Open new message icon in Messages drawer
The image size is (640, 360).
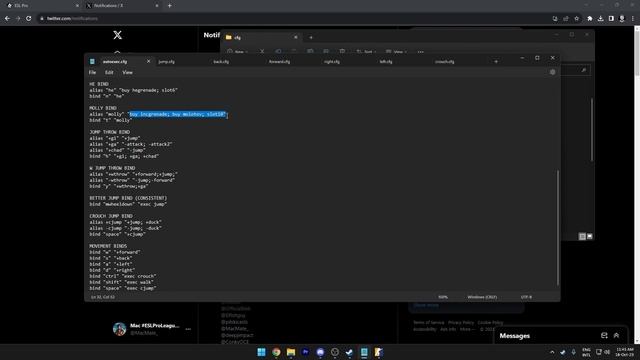tap(604, 336)
